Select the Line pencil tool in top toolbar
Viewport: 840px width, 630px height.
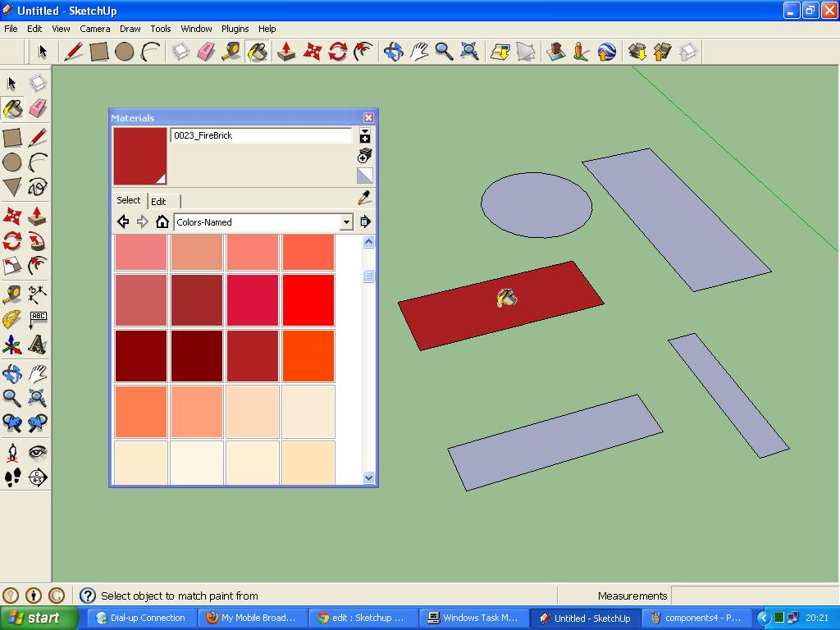tap(73, 52)
